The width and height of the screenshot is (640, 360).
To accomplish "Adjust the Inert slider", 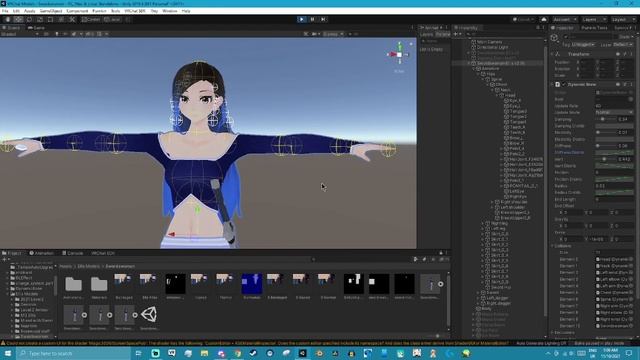I will [606, 159].
